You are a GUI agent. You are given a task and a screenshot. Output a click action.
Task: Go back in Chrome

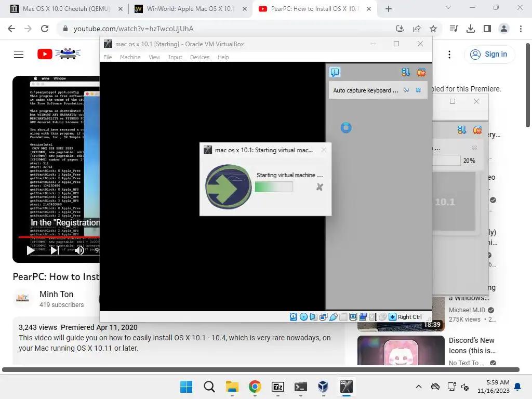pyautogui.click(x=11, y=29)
